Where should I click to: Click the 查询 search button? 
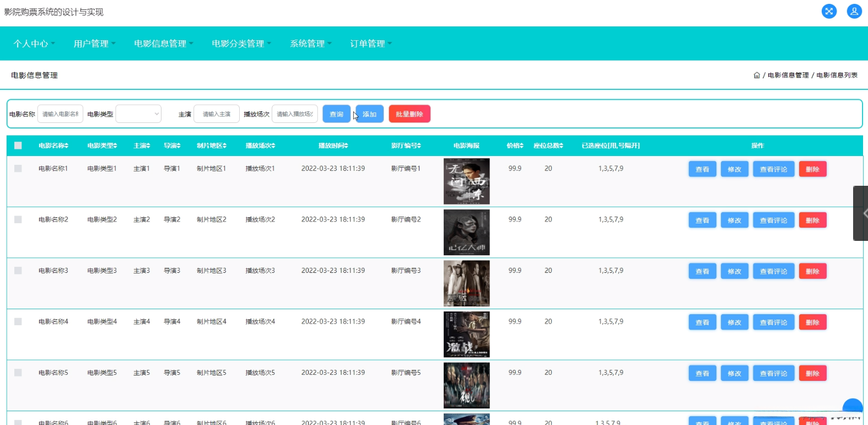pyautogui.click(x=336, y=114)
